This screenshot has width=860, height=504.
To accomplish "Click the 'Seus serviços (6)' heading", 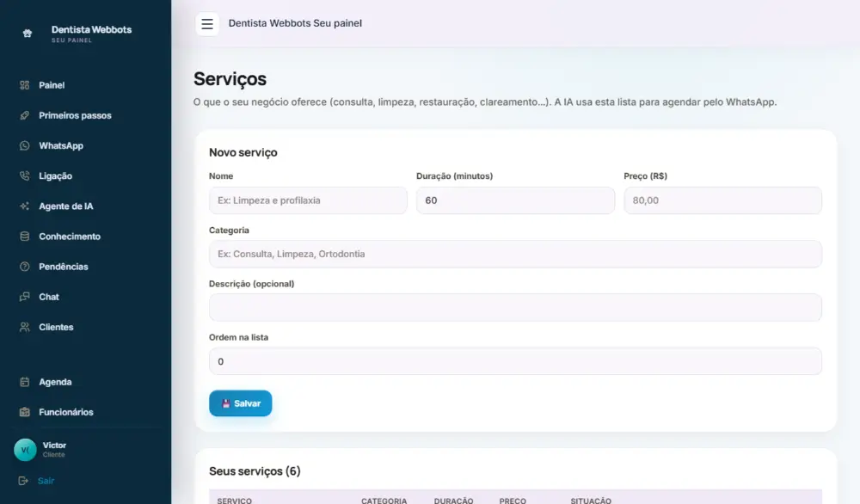I will pos(255,471).
